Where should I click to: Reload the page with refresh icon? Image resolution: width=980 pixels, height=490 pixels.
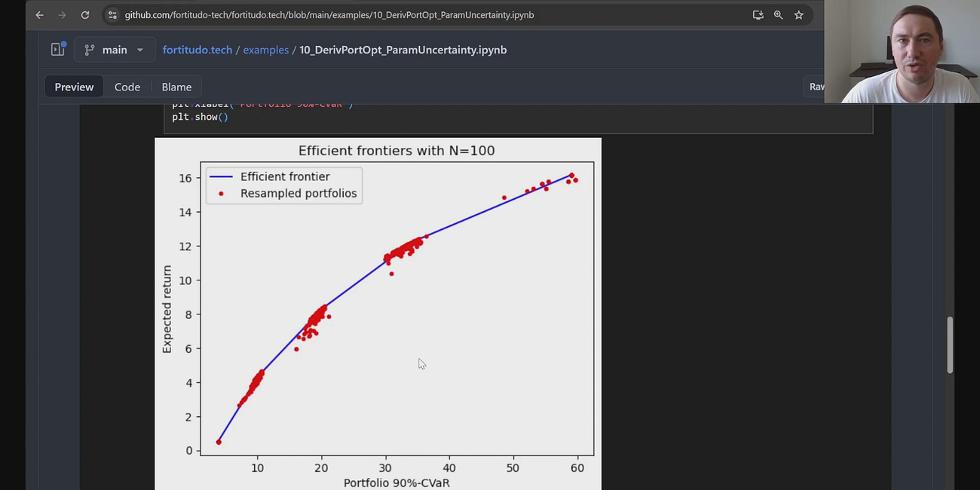(85, 15)
